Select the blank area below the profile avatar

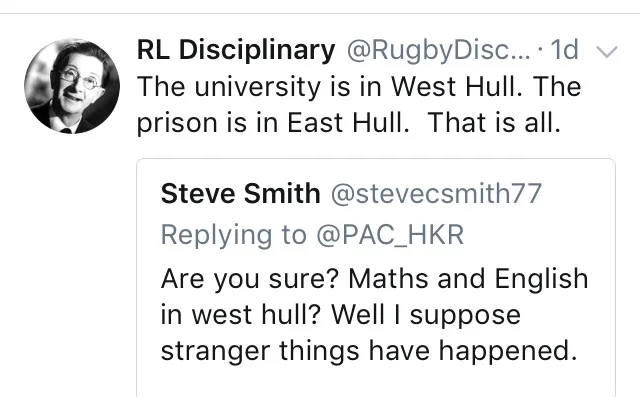[72, 265]
